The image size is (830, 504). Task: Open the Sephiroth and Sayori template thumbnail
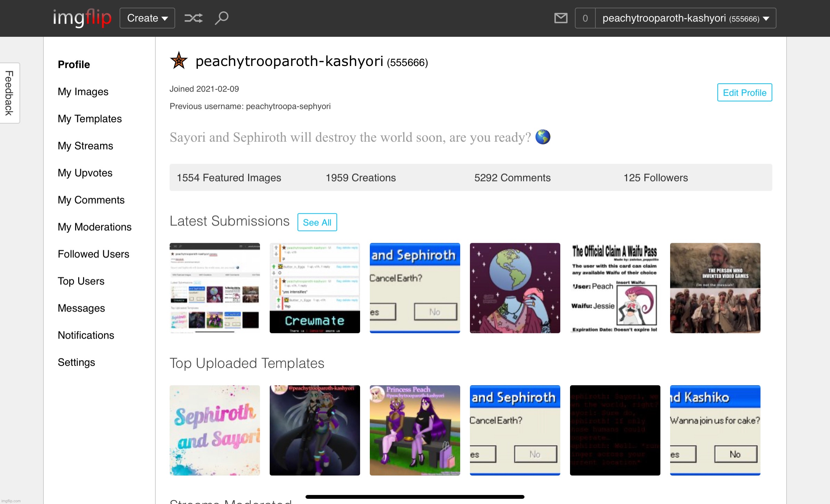(215, 430)
